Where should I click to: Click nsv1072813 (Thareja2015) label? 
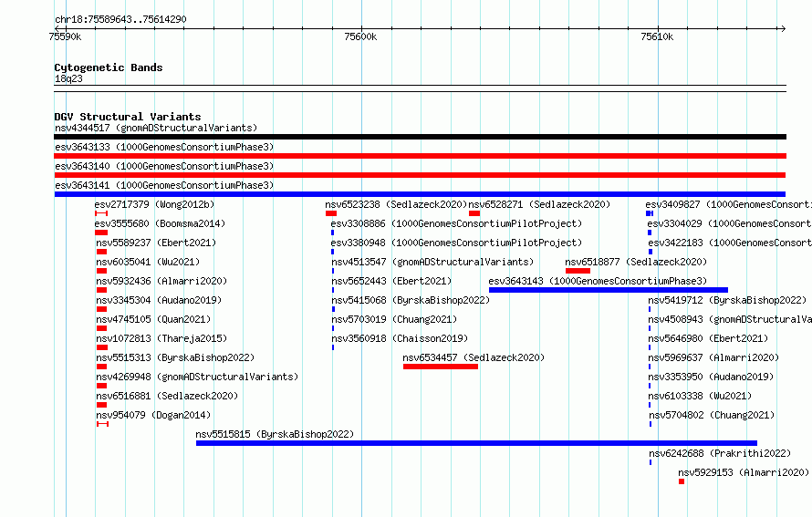coord(161,338)
